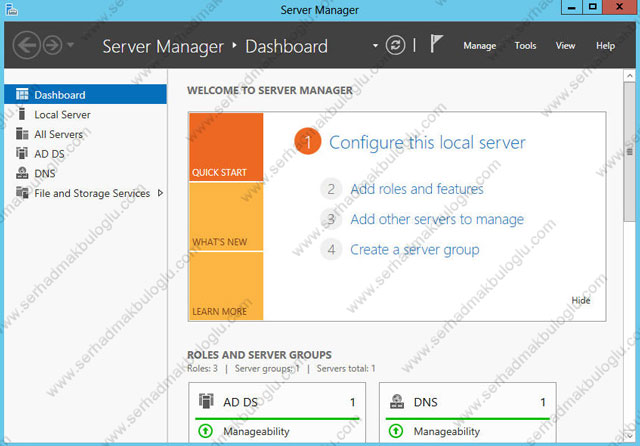Viewport: 640px width, 446px height.
Task: Open Manageability in the AD DS tile
Action: point(256,431)
